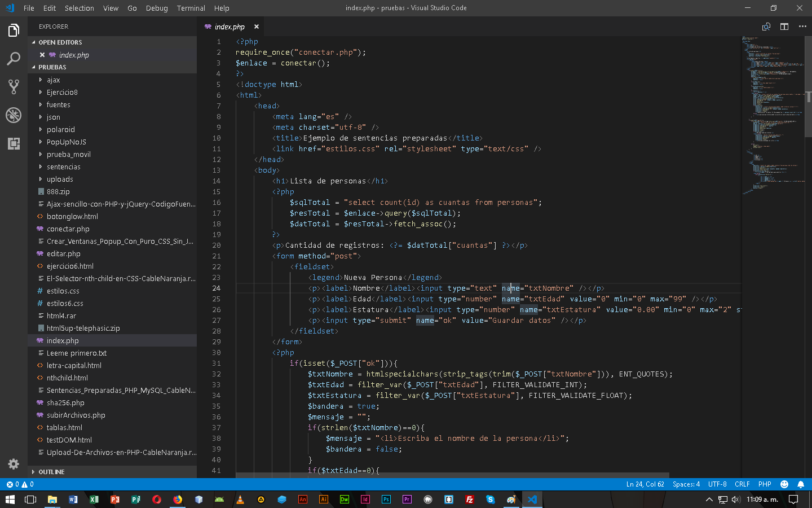812x508 pixels.
Task: Open the feedback smiley in status bar
Action: 784,484
